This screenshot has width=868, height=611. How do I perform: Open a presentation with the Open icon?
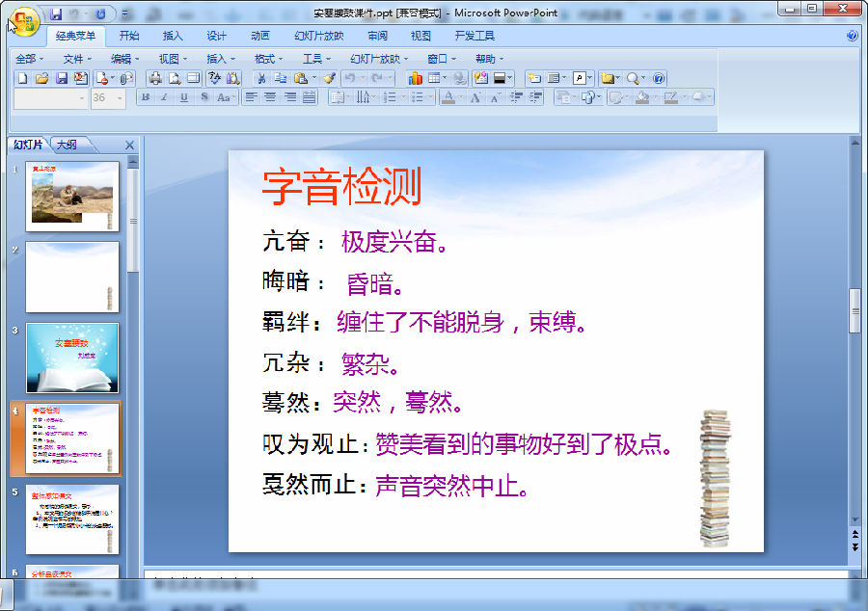[41, 80]
